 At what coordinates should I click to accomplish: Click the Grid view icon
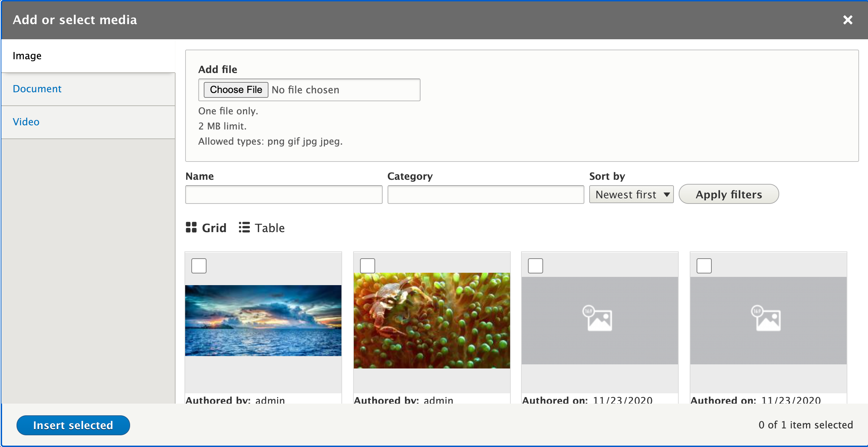click(191, 227)
